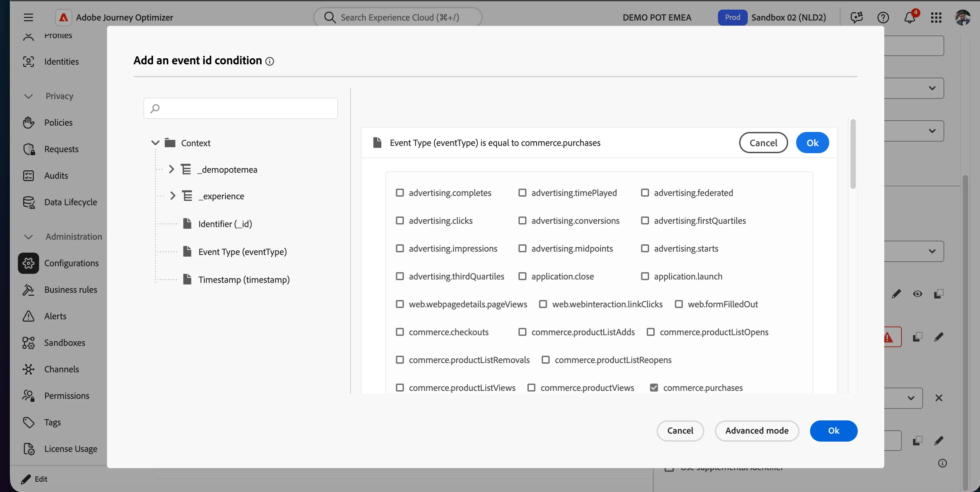Viewport: 980px width, 492px height.
Task: Click the Configurations gear icon
Action: point(28,263)
